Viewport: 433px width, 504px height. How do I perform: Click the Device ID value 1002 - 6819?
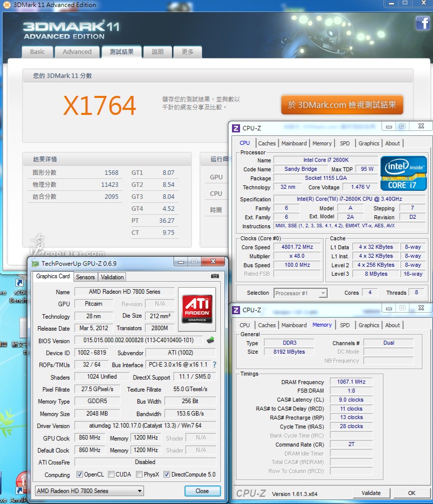pos(91,353)
